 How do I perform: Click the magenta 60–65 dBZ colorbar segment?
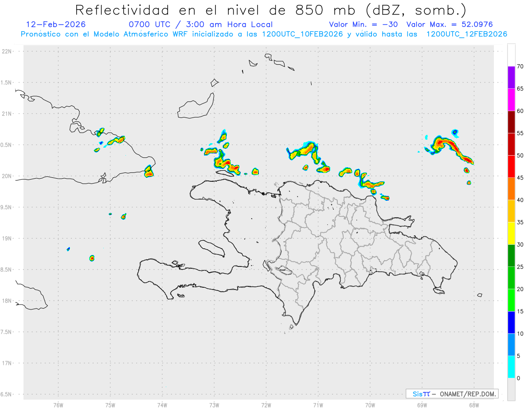511,100
